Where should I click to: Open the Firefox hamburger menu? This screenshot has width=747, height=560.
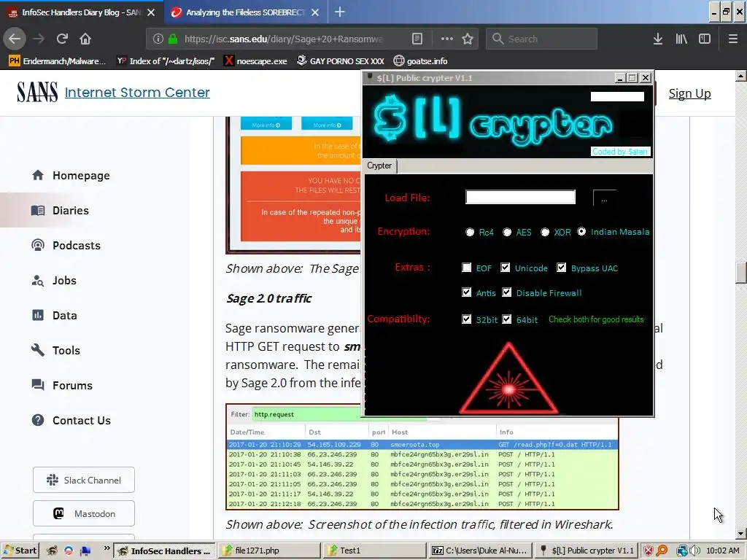point(733,39)
